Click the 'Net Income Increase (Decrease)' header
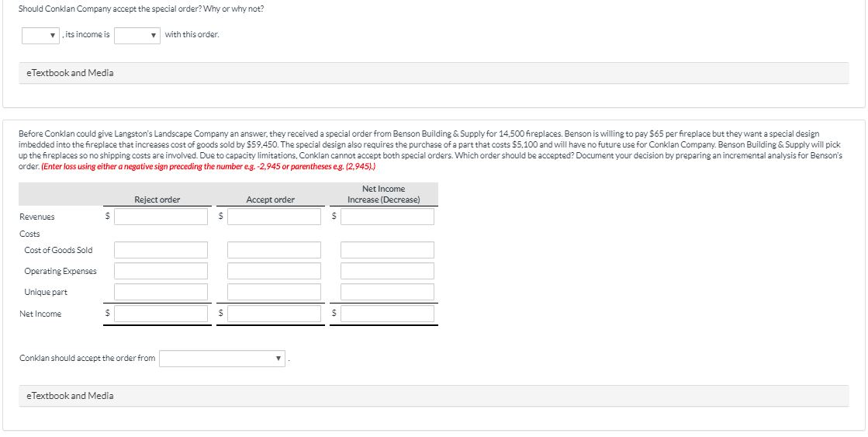Viewport: 868px width, 437px height. 384,194
